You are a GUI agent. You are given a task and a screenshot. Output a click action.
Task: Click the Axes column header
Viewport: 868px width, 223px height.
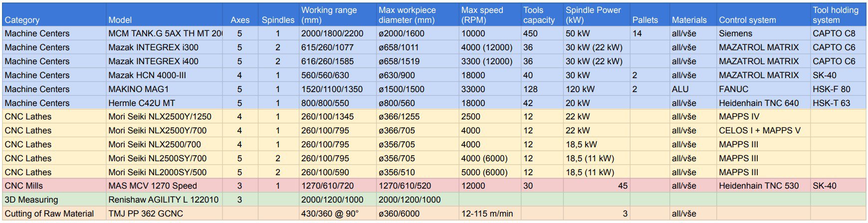(x=240, y=14)
